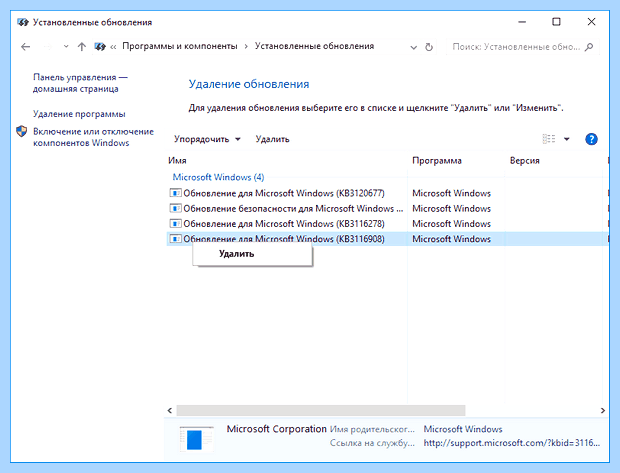Image resolution: width=620 pixels, height=473 pixels.
Task: Open Удаление программы link
Action: [x=79, y=114]
